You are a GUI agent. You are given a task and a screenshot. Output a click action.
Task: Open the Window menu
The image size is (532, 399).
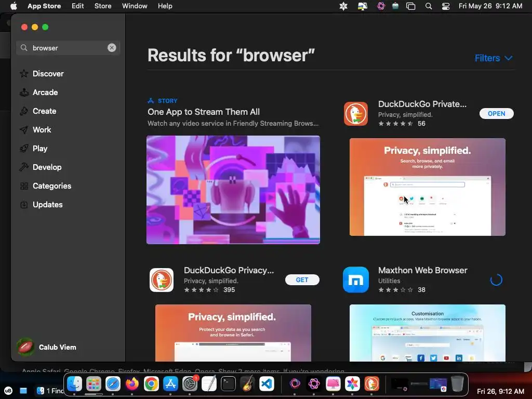pos(135,6)
